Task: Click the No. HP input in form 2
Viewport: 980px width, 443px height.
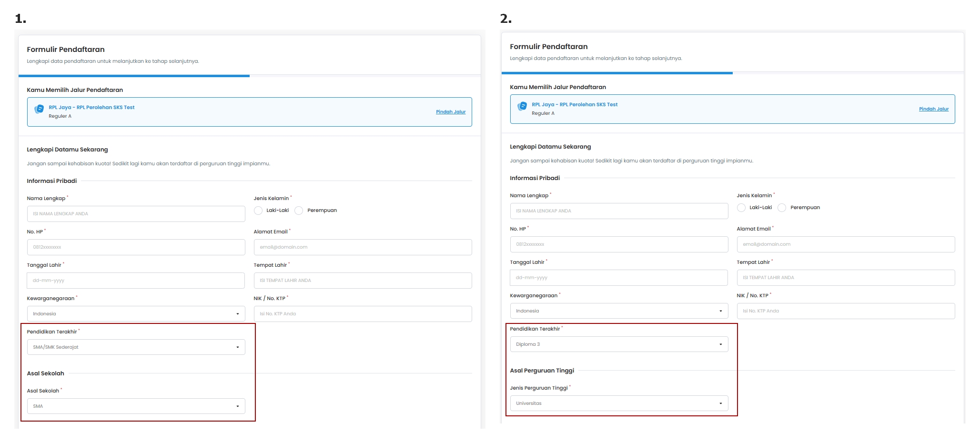Action: pyautogui.click(x=619, y=244)
